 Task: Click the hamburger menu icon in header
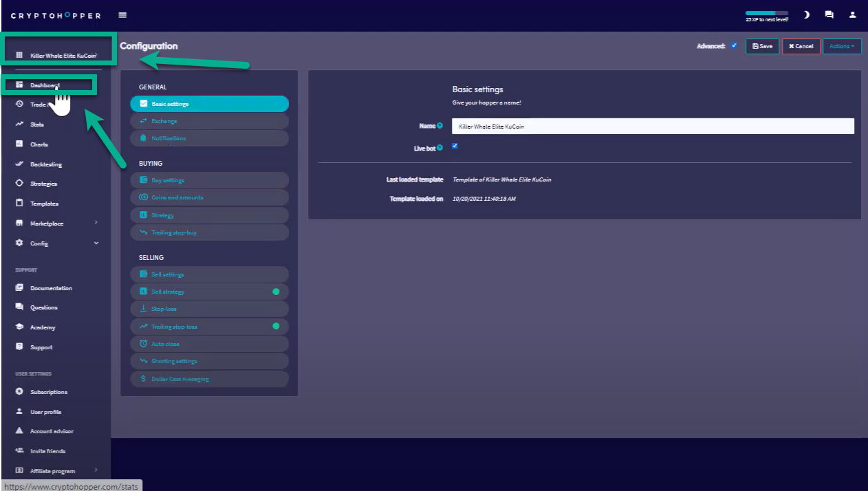tap(122, 15)
